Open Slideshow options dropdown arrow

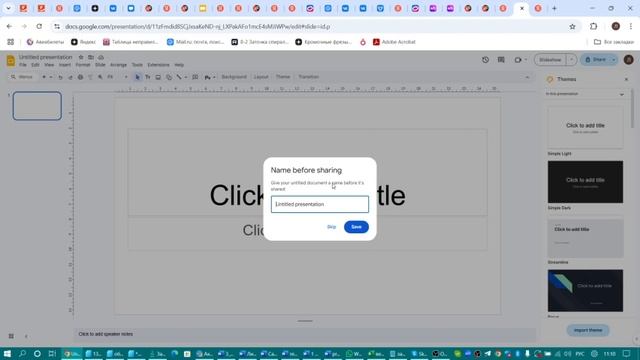571,60
